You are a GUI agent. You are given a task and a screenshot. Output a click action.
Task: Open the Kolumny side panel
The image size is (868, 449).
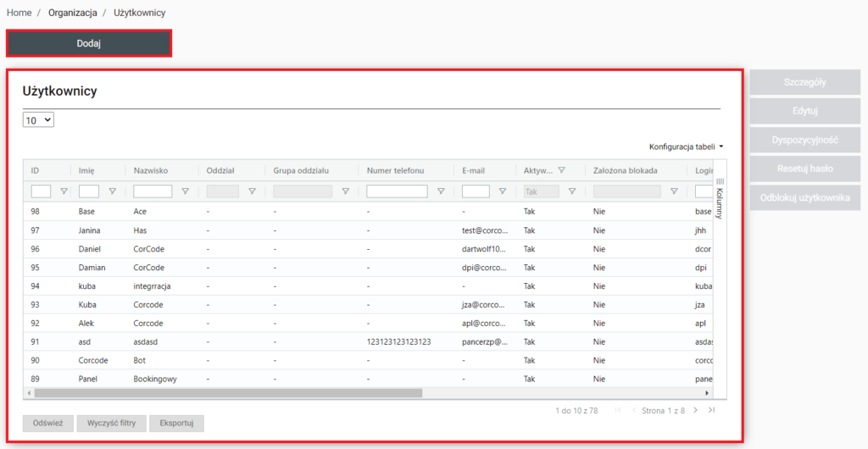click(720, 199)
